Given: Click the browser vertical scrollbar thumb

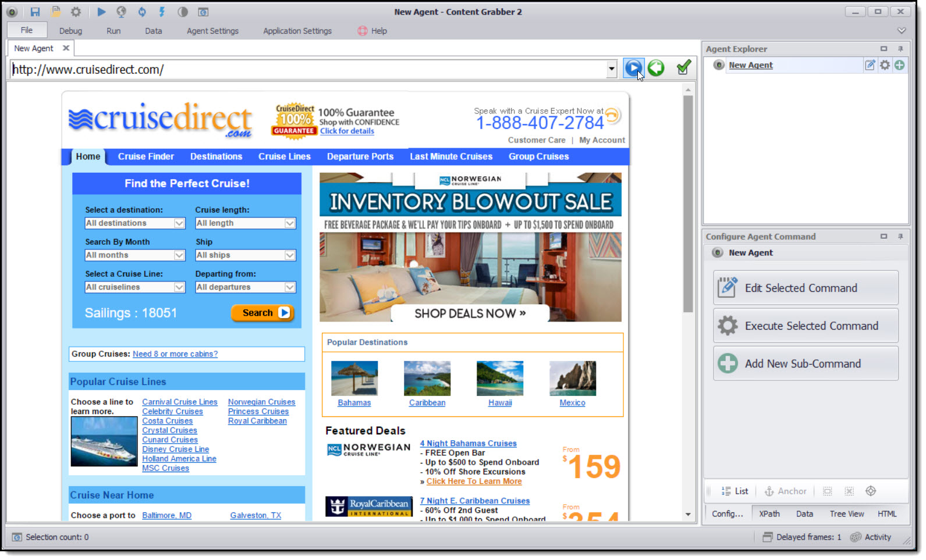Looking at the screenshot, I should [x=688, y=204].
